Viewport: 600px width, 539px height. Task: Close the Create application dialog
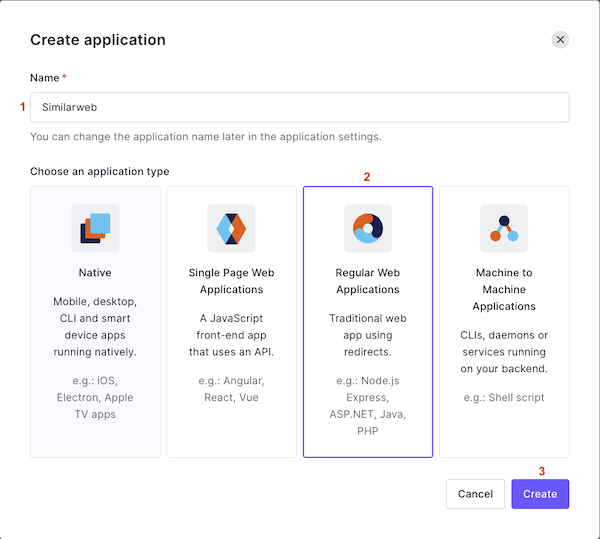click(x=560, y=40)
